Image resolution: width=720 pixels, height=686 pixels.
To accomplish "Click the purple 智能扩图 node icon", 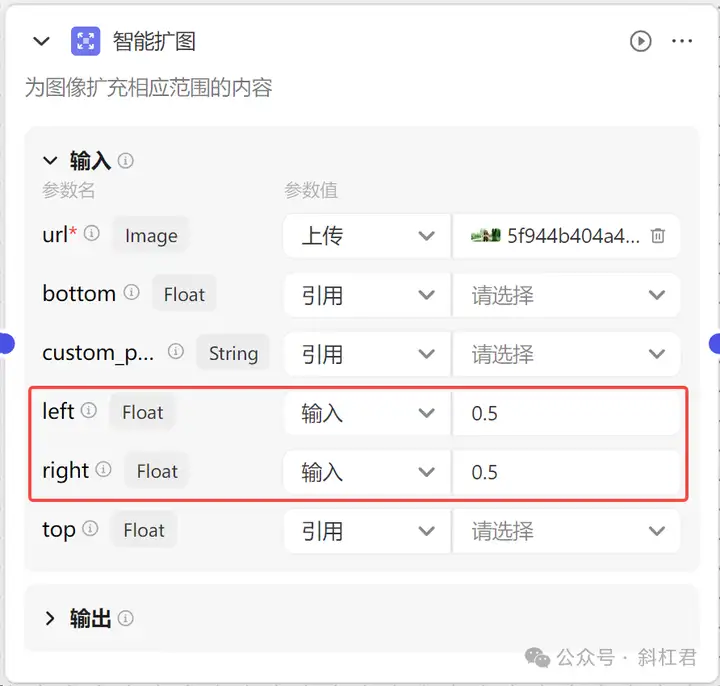I will [x=85, y=41].
